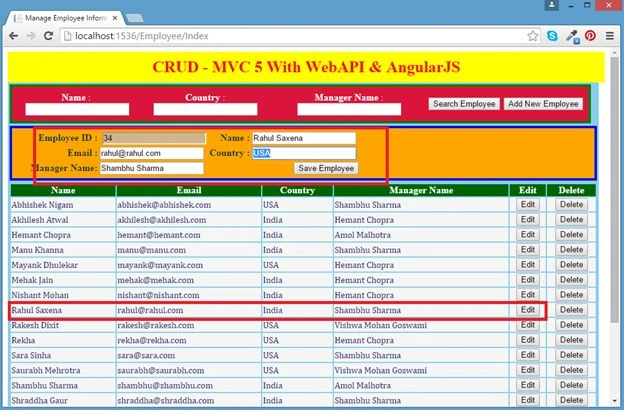Image resolution: width=624 pixels, height=410 pixels.
Task: Edit the Hemant Chopra row
Action: (528, 235)
